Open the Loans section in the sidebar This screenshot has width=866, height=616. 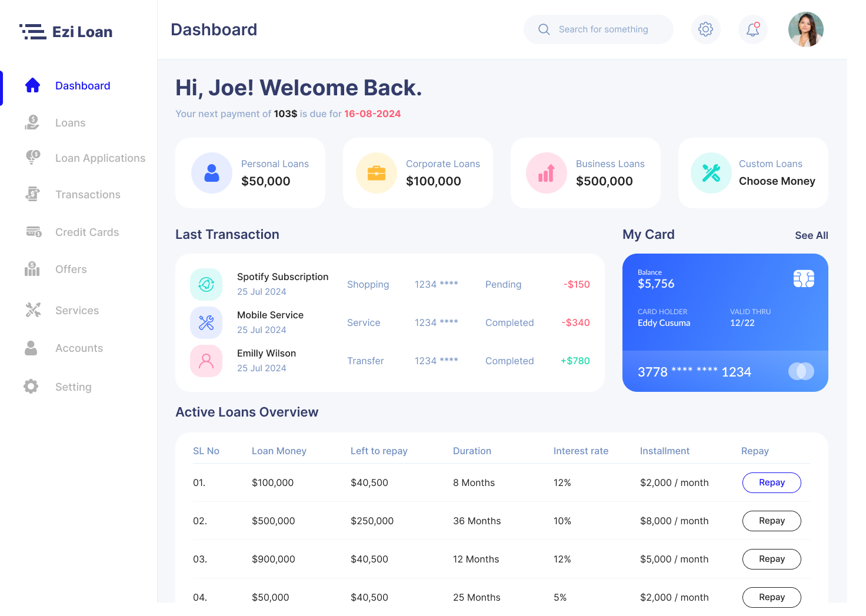coord(70,122)
